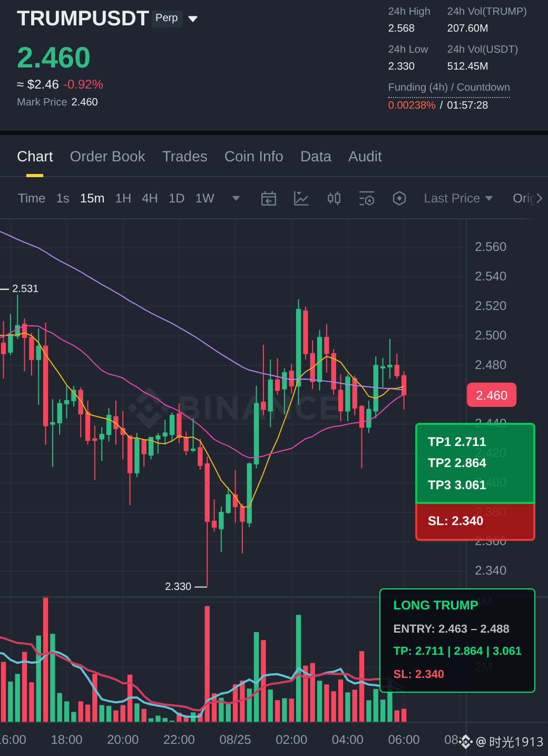Expand more time intervals dropdown arrow
This screenshot has height=756, width=548.
coord(236,198)
